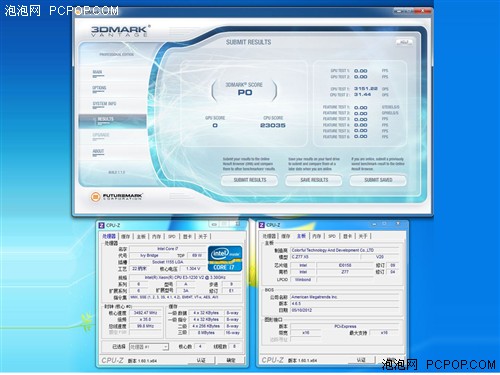Screen dimensions: 500x375
Task: Click the SUBMIT RESULTS button
Action: click(x=249, y=180)
